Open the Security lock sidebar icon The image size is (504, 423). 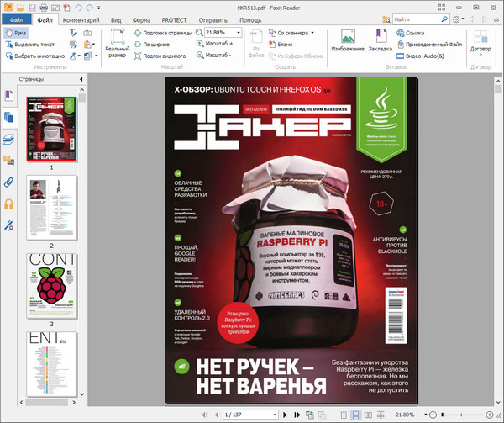(x=8, y=204)
